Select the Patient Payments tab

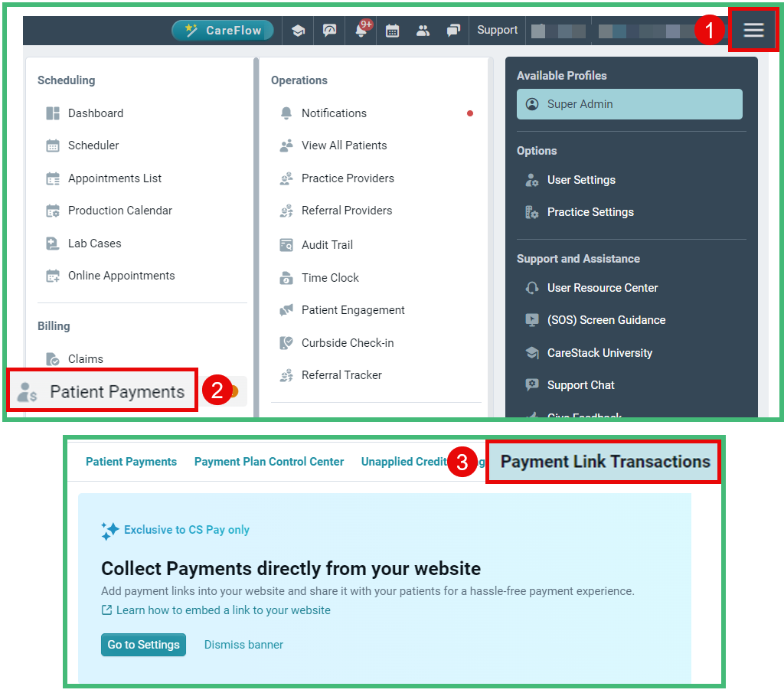click(x=131, y=461)
